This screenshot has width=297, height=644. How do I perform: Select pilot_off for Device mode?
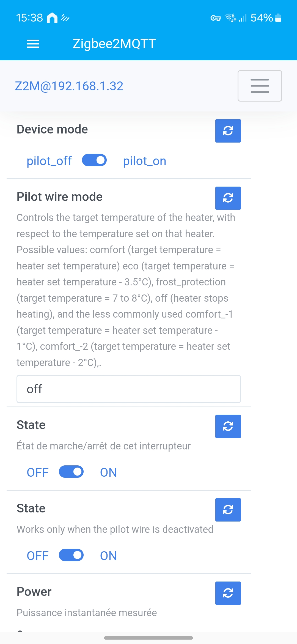coord(49,161)
